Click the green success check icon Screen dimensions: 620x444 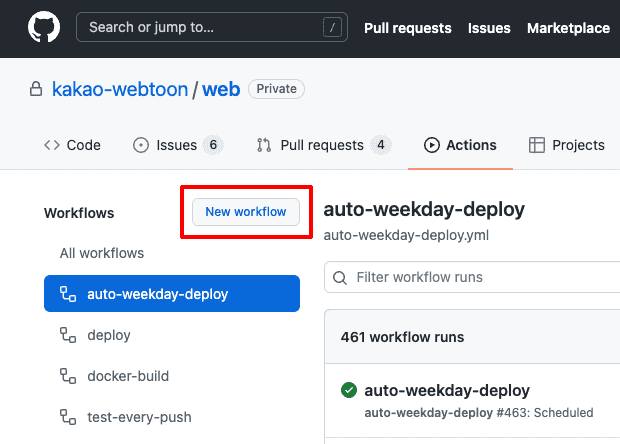(x=349, y=390)
